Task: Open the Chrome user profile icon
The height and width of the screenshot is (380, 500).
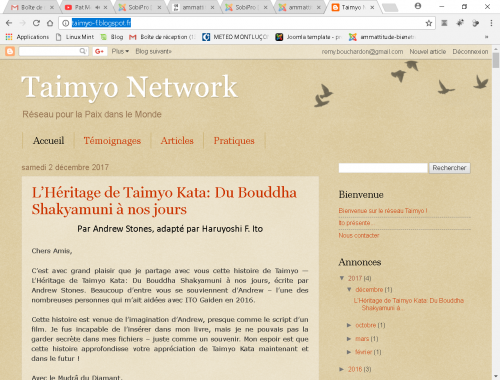Action: click(x=418, y=6)
